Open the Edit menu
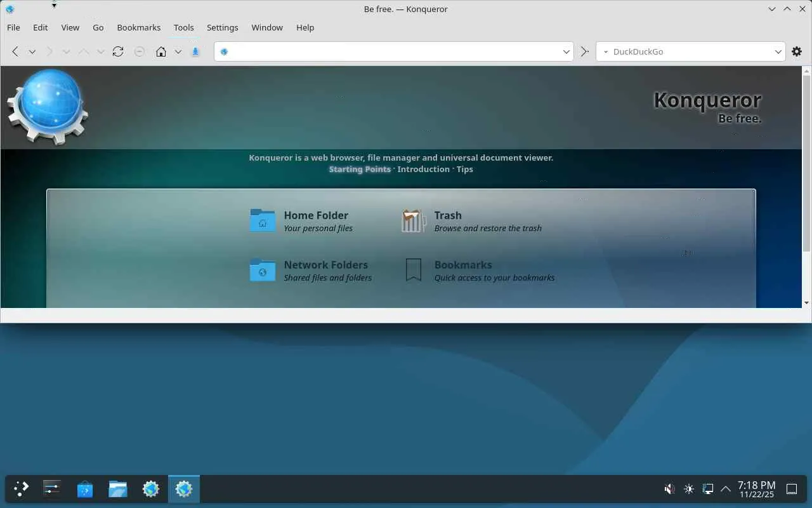 pyautogui.click(x=41, y=27)
